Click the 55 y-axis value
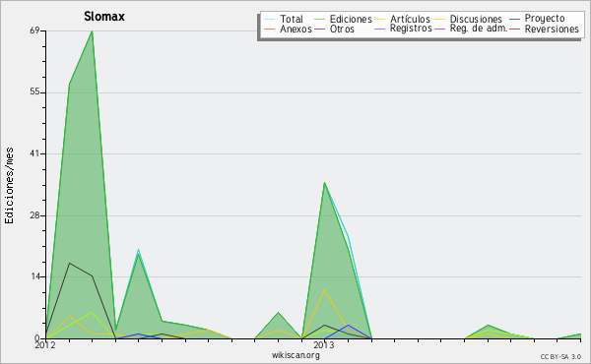The width and height of the screenshot is (591, 364). 35,92
